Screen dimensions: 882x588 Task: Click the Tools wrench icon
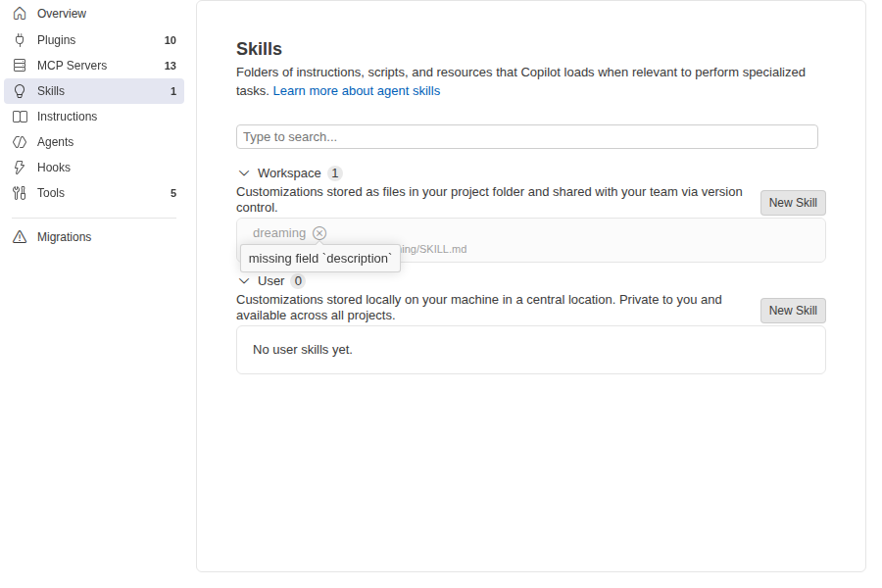click(x=20, y=193)
